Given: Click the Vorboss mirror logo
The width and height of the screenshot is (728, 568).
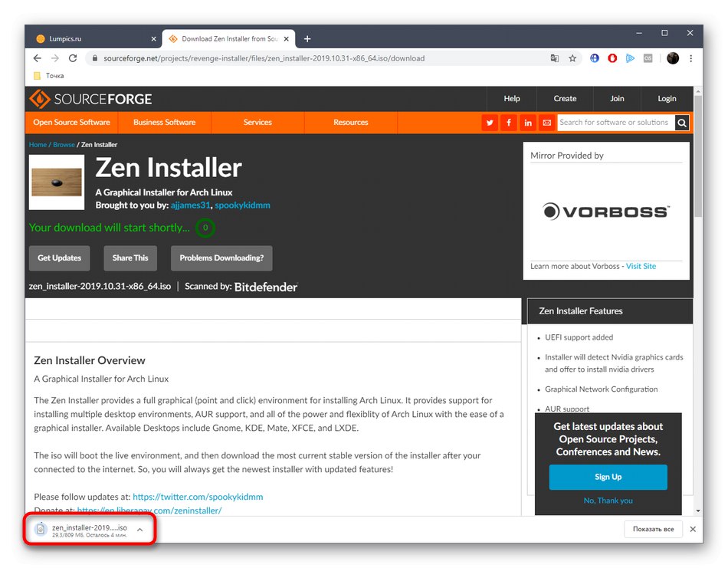Looking at the screenshot, I should click(606, 212).
